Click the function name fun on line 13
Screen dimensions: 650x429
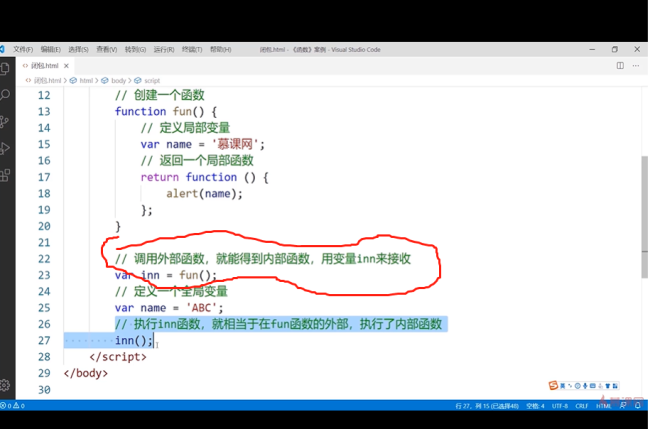(182, 111)
